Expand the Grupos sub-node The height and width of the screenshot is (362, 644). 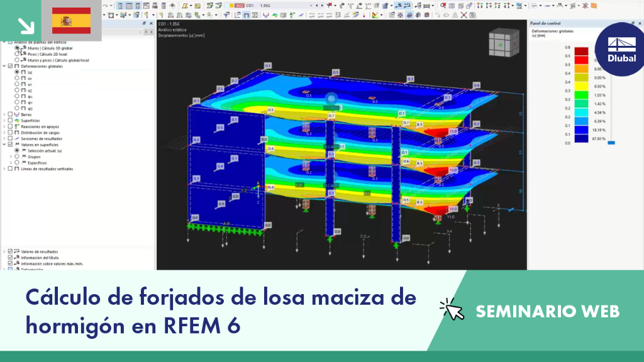click(11, 156)
